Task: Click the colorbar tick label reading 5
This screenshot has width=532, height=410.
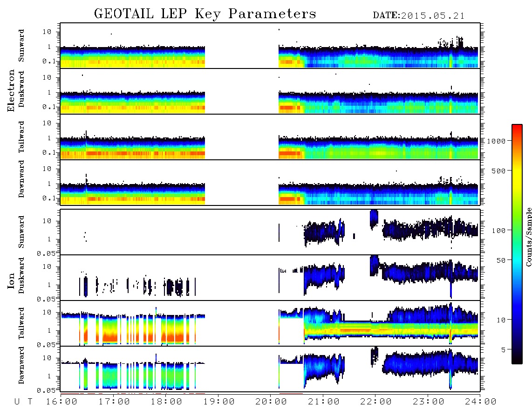Action: tap(503, 350)
